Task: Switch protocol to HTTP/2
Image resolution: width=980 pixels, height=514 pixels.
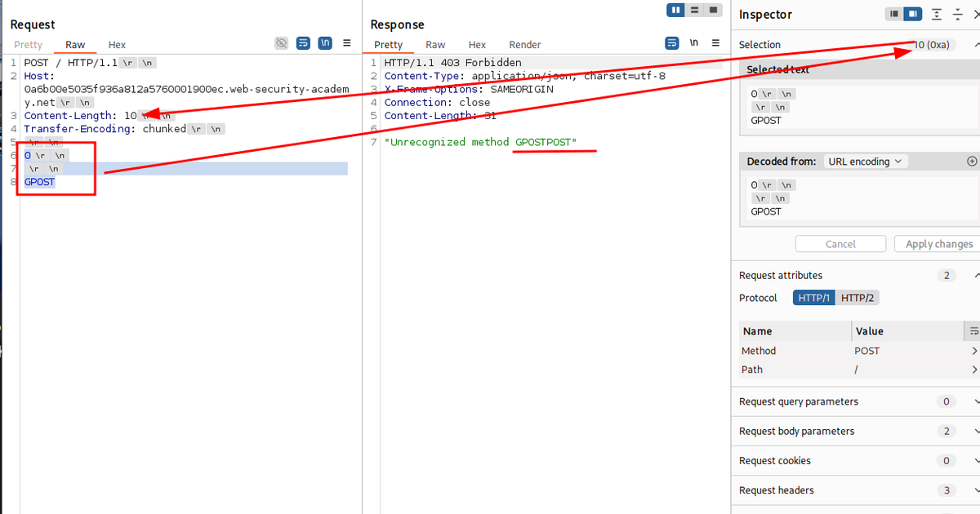Action: coord(857,298)
